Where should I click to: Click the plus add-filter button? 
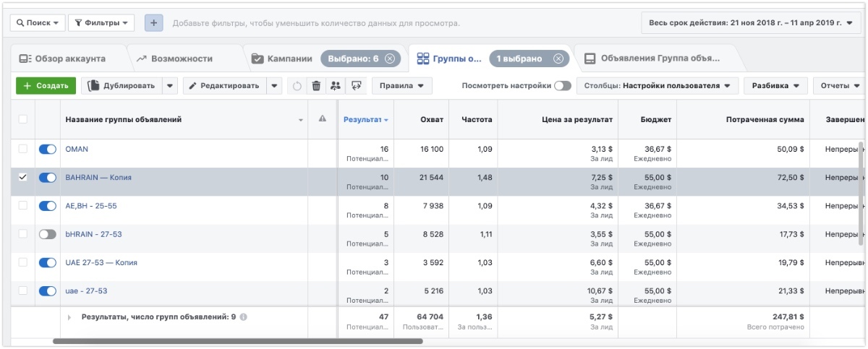pyautogui.click(x=153, y=23)
